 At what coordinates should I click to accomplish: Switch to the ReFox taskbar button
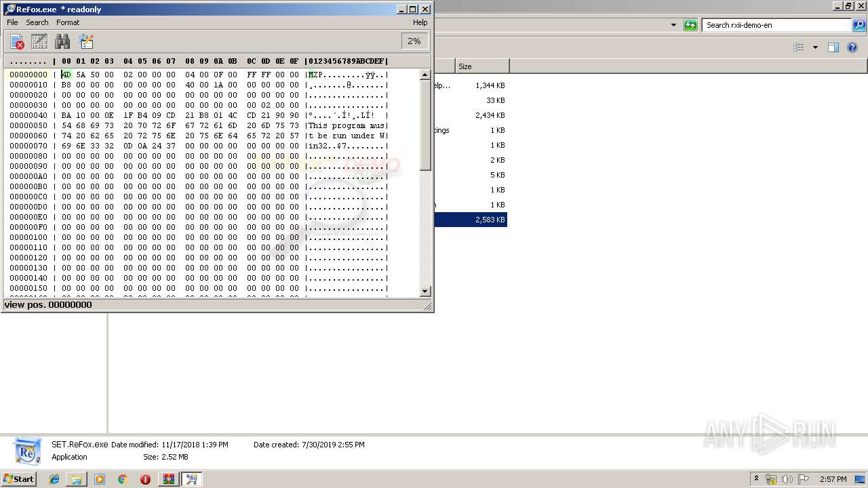[x=191, y=479]
